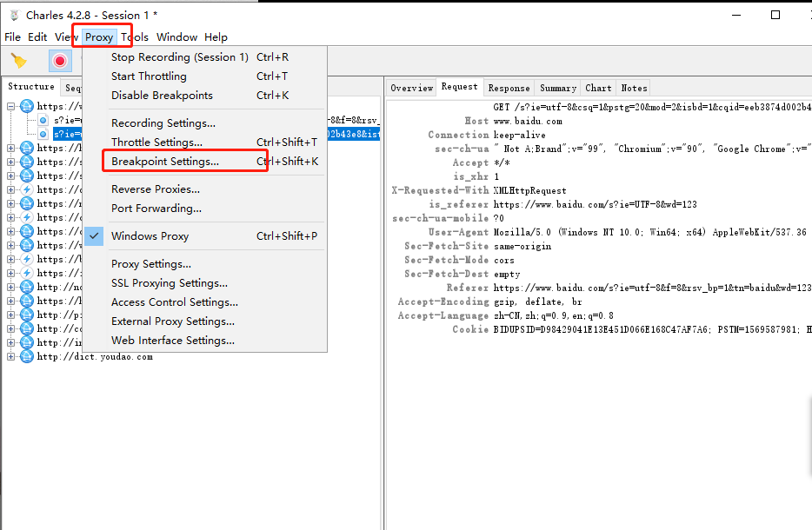Choose Start Throttling from Proxy menu
812x530 pixels.
[x=205, y=76]
